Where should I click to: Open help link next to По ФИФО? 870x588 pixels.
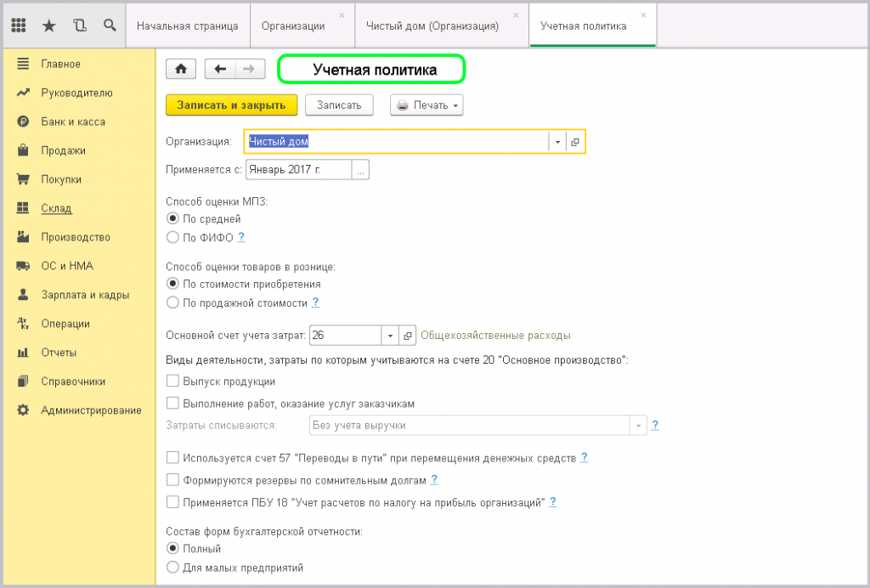[240, 237]
